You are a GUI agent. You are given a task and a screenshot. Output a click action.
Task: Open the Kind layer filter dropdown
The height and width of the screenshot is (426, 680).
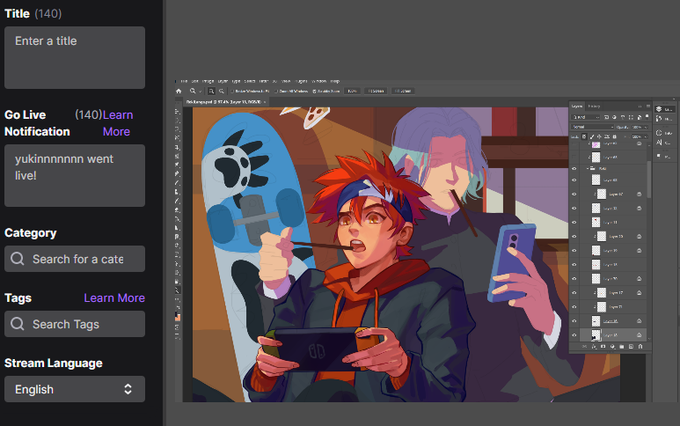coord(585,117)
